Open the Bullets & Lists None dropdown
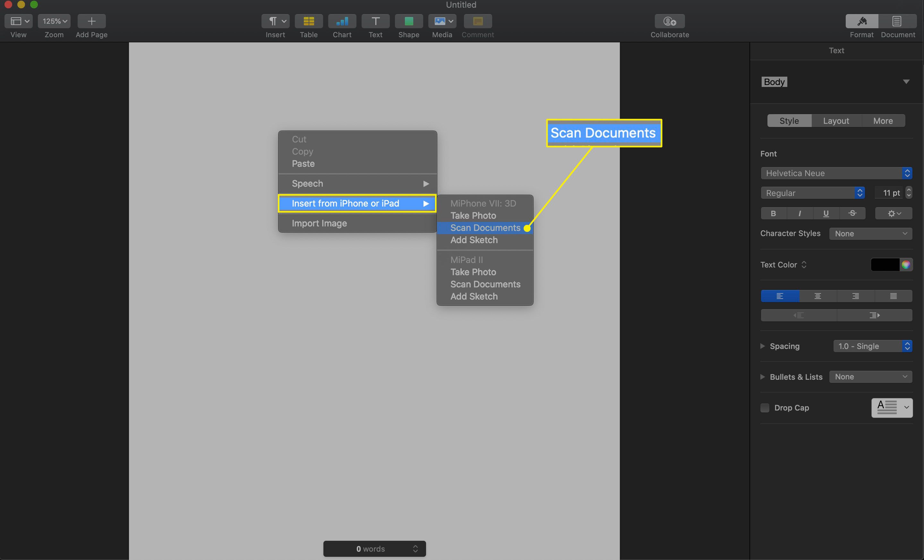This screenshot has width=924, height=560. (x=871, y=377)
